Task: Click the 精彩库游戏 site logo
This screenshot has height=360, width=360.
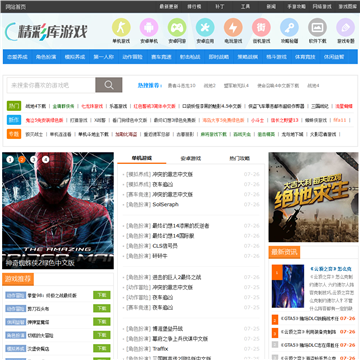Action: [46, 32]
